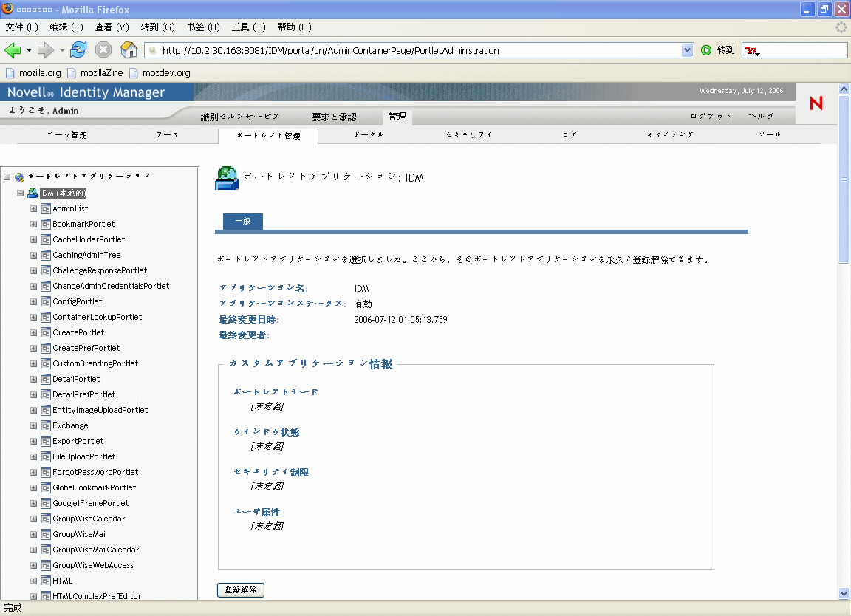Viewport: 851px width, 616px height.
Task: Click the portlet application icon beside the IDM heading
Action: [x=226, y=177]
